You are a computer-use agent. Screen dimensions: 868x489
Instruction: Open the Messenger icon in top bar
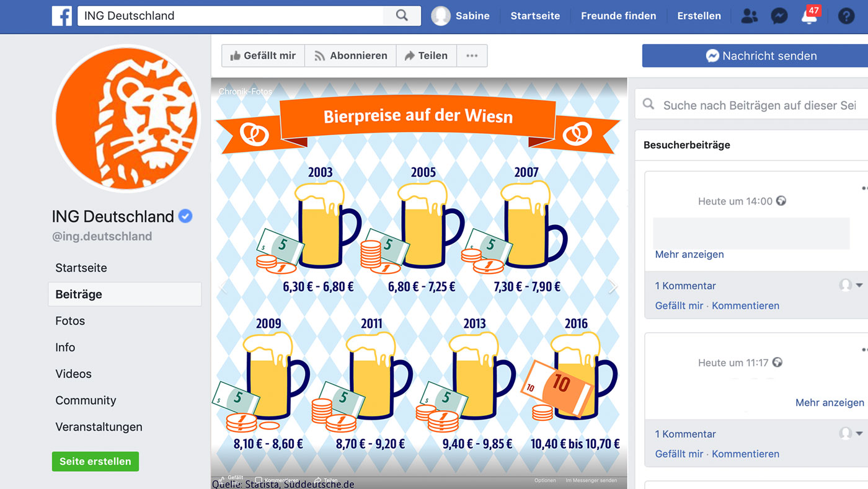pos(779,16)
